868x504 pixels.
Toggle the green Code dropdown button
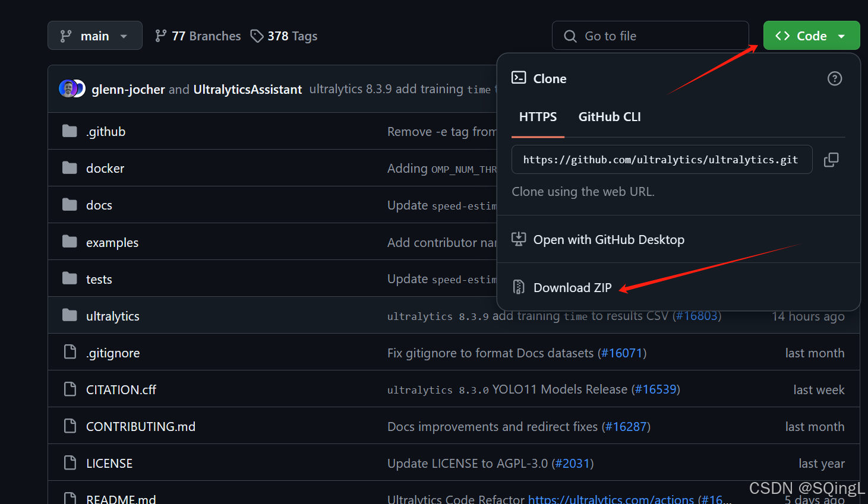coord(812,36)
